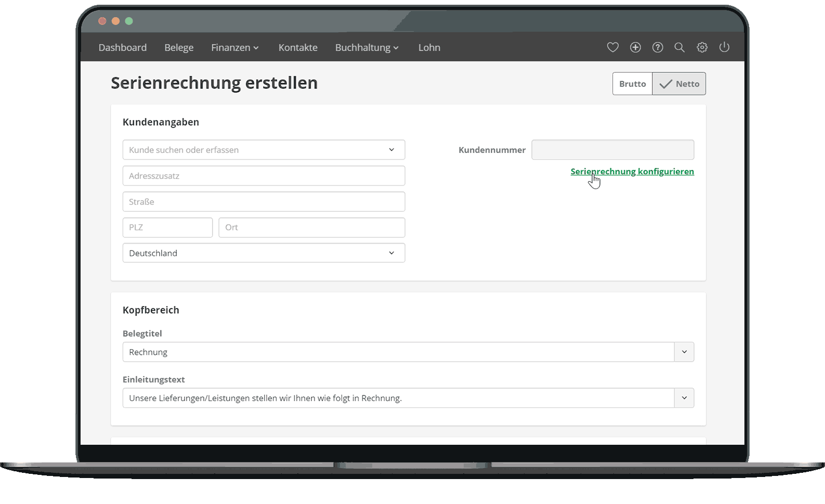Open the customer search combo box
Image resolution: width=825 pixels, height=504 pixels.
264,150
